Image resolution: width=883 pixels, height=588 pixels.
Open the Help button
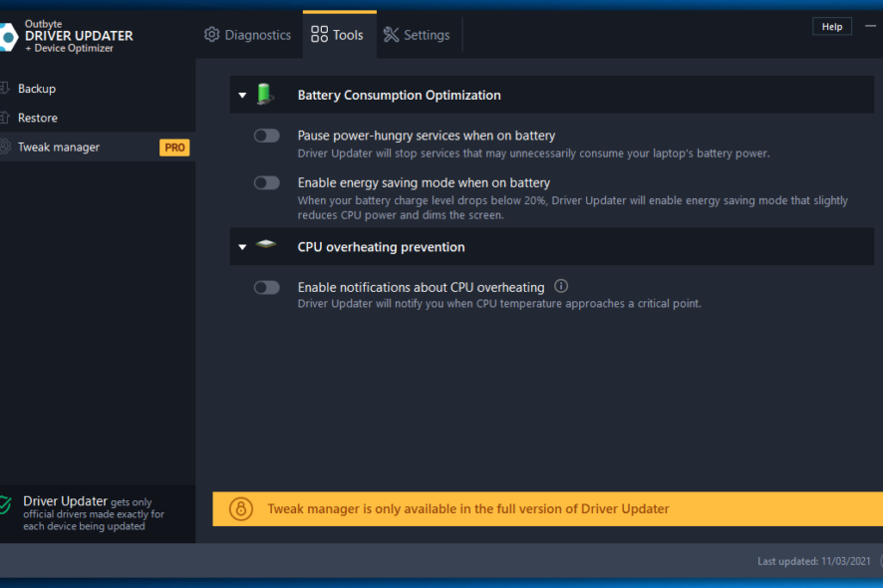pyautogui.click(x=831, y=27)
